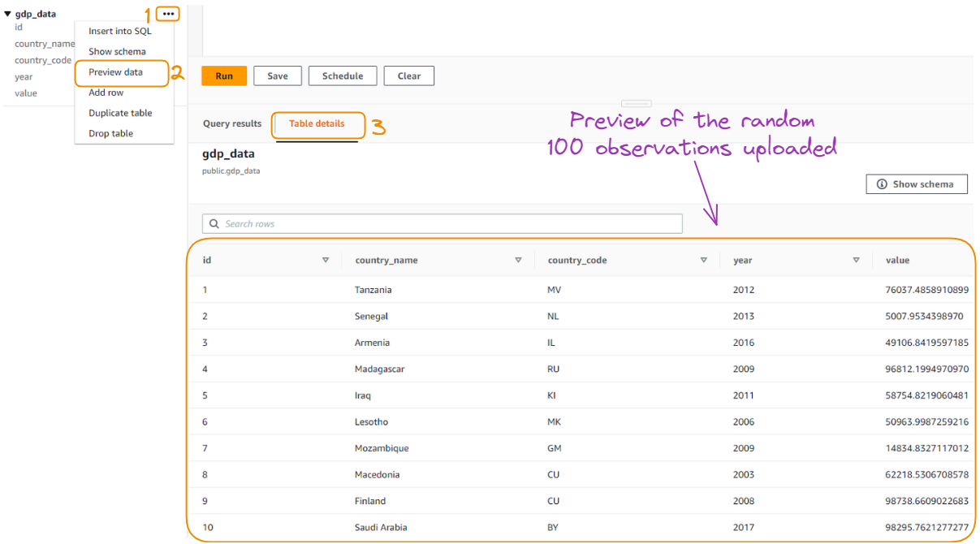This screenshot has height=544, width=980.
Task: Open sort dropdown on country_name column
Action: click(x=518, y=261)
